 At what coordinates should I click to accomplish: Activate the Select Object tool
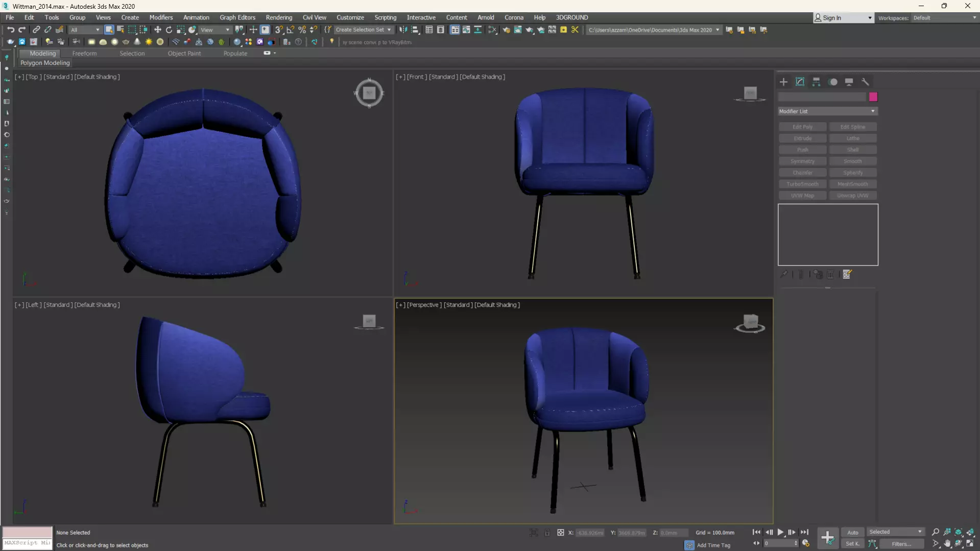coord(109,30)
